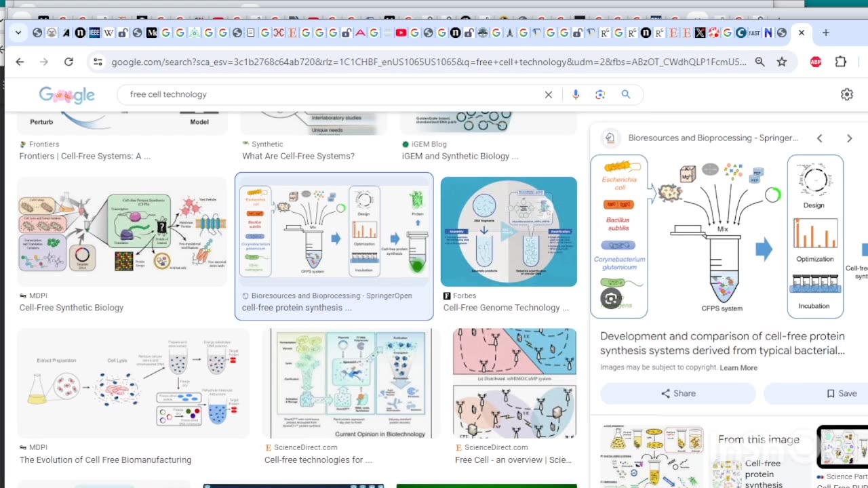Click the browser forward arrow

[44, 62]
